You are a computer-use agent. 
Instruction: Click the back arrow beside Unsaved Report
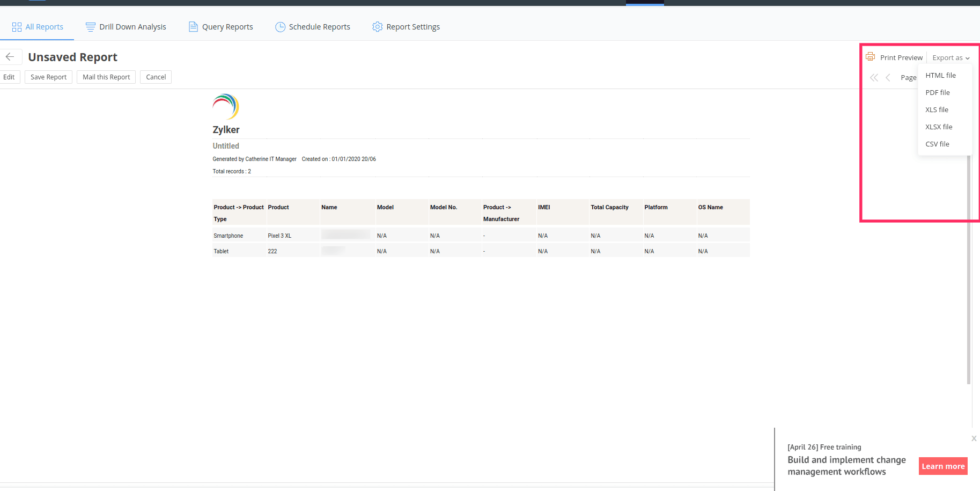10,57
